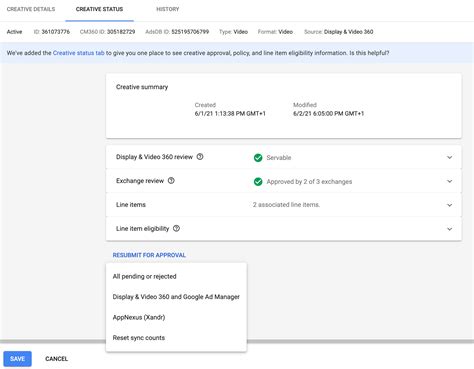474x369 pixels.
Task: Click green check icon beside Approved by 2 of 3 exchanges
Action: pos(258,182)
